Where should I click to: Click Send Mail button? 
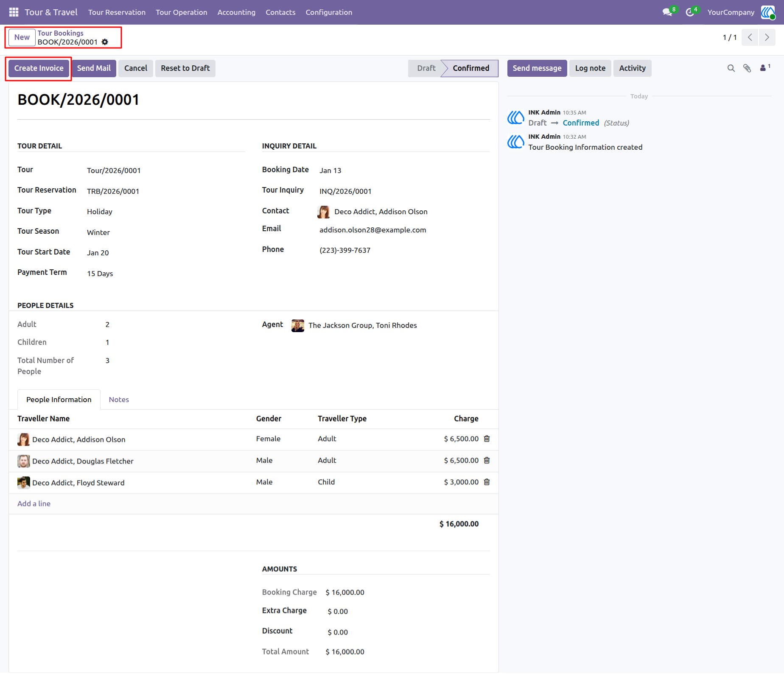tap(94, 68)
